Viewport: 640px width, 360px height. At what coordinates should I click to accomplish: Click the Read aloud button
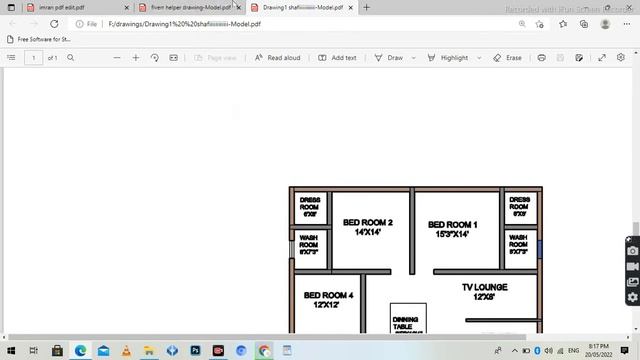pos(278,58)
